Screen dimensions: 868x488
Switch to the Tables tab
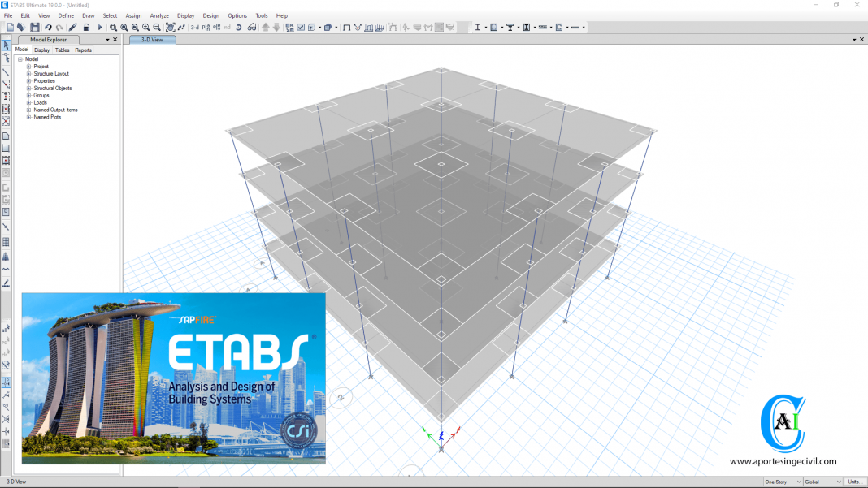(x=63, y=50)
